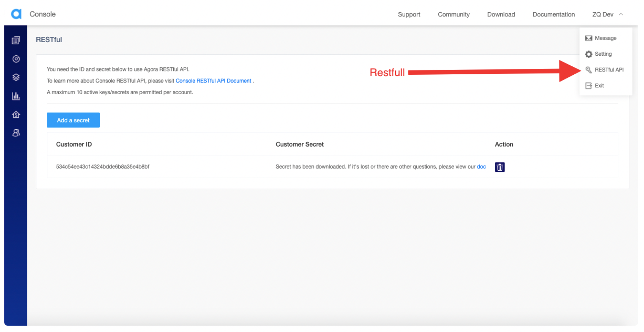Click the Agora logo icon

pos(16,14)
